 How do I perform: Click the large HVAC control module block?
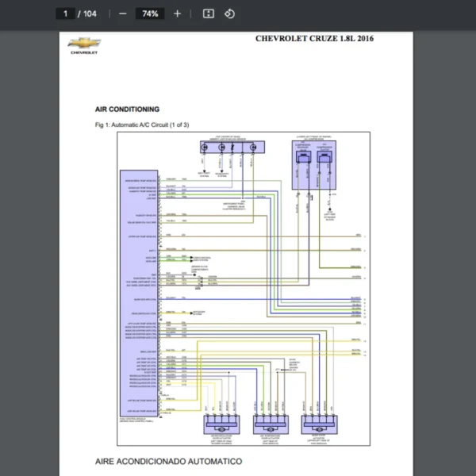139,294
